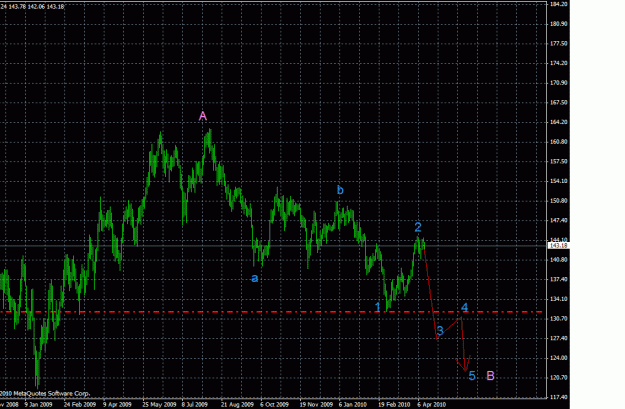Click the 8 Jul 2009 date label
625x409 pixels.
(195, 405)
